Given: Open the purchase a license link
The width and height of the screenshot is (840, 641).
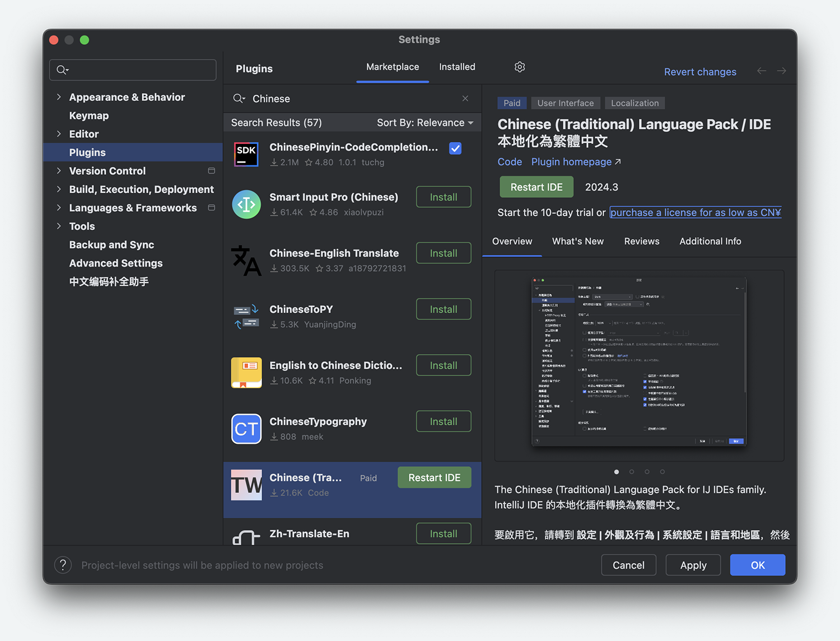Looking at the screenshot, I should click(x=696, y=212).
